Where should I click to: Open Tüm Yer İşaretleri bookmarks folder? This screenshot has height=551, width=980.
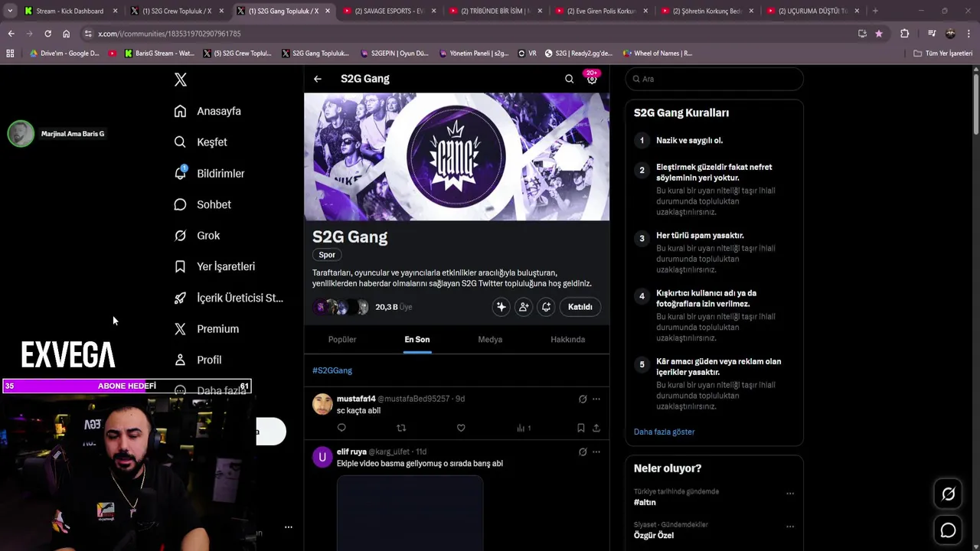coord(943,54)
